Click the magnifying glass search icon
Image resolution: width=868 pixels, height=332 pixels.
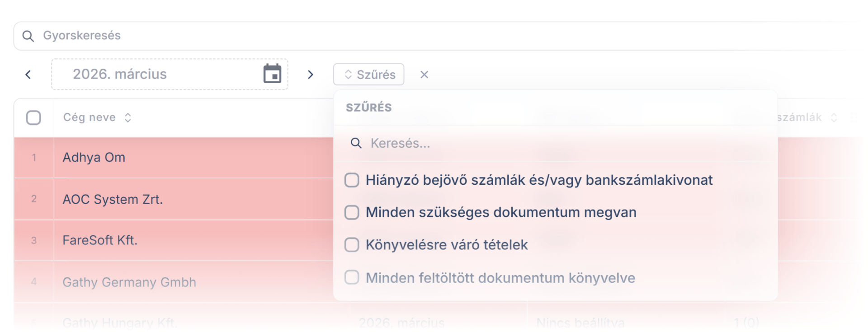28,36
